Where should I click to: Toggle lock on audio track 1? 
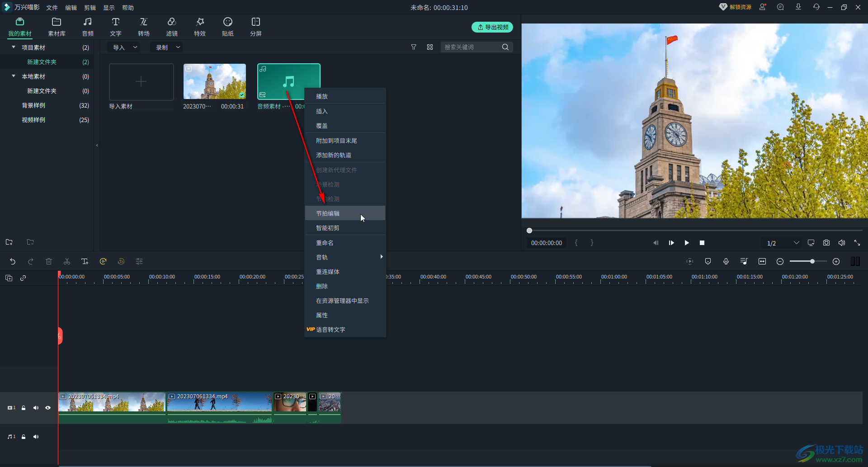pos(24,437)
